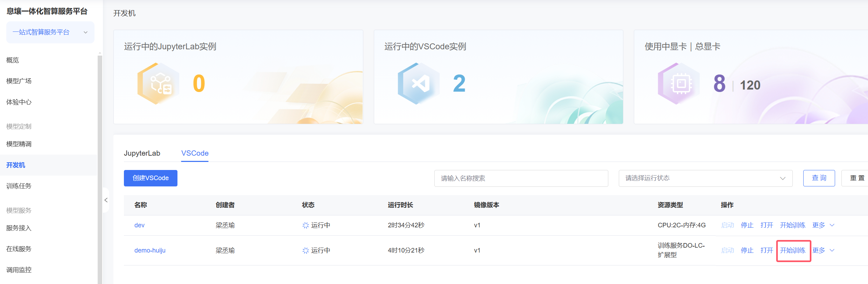Click the 创建VSCode button
This screenshot has width=868, height=284.
point(150,178)
